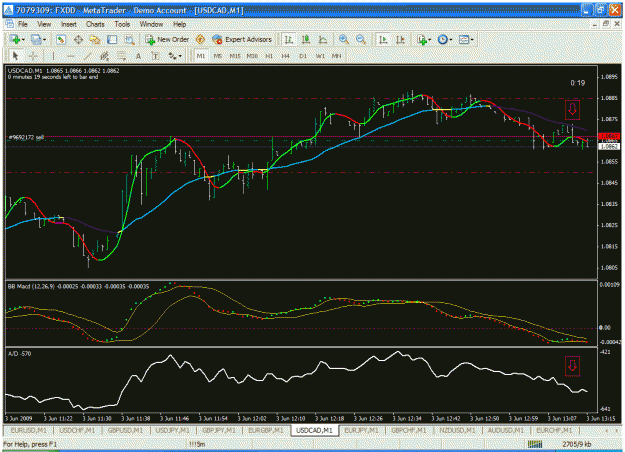The width and height of the screenshot is (625, 452).
Task: Open the Indicators list dropdown
Action: point(423,39)
